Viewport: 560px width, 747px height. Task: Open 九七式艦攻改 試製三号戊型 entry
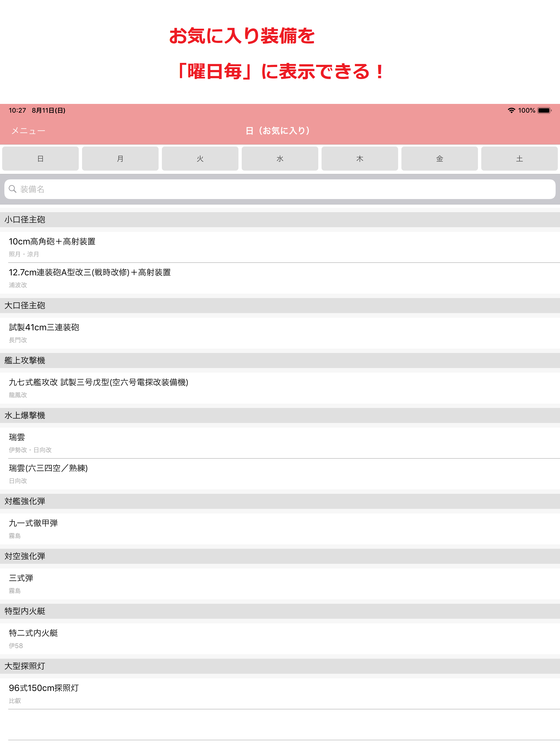click(x=280, y=388)
